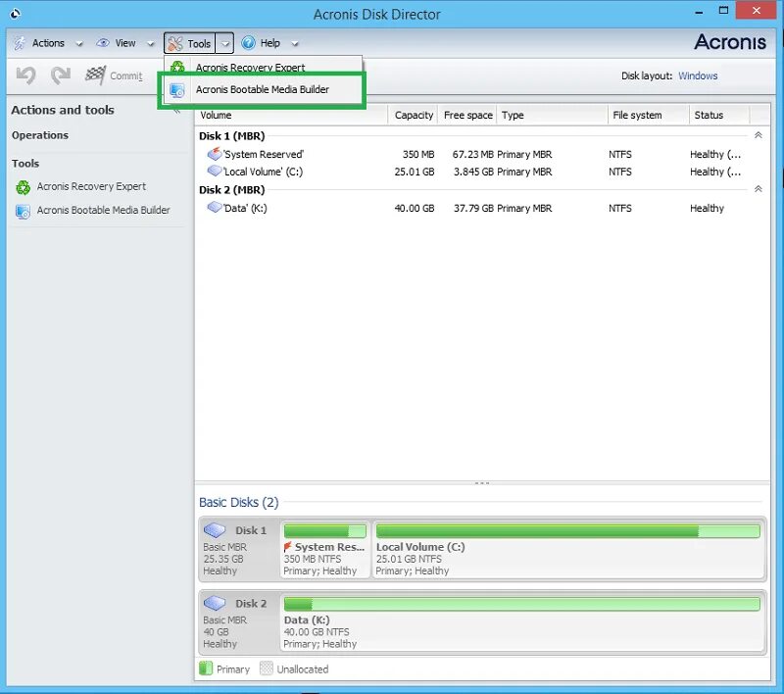
Task: Click the Acronis app icon in title bar
Action: coord(15,14)
